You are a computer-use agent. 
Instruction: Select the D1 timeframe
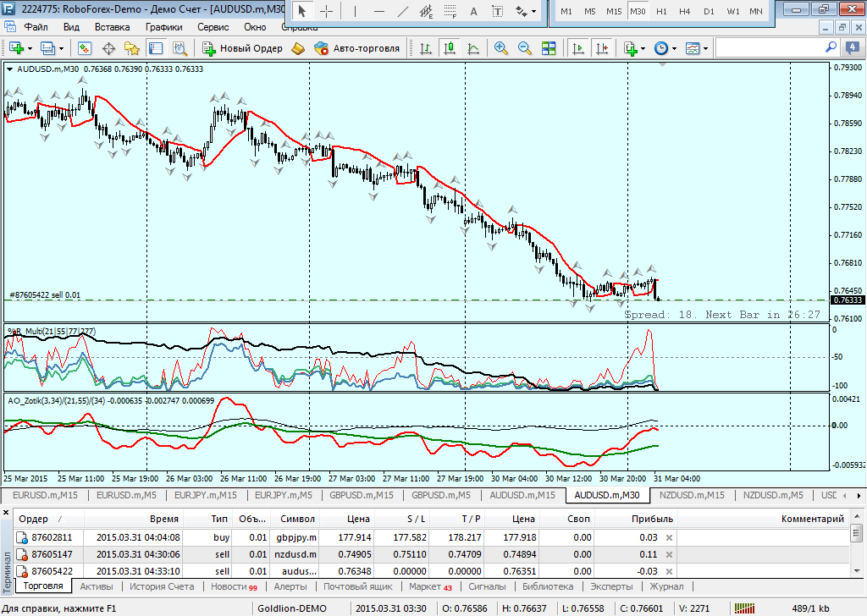point(709,11)
